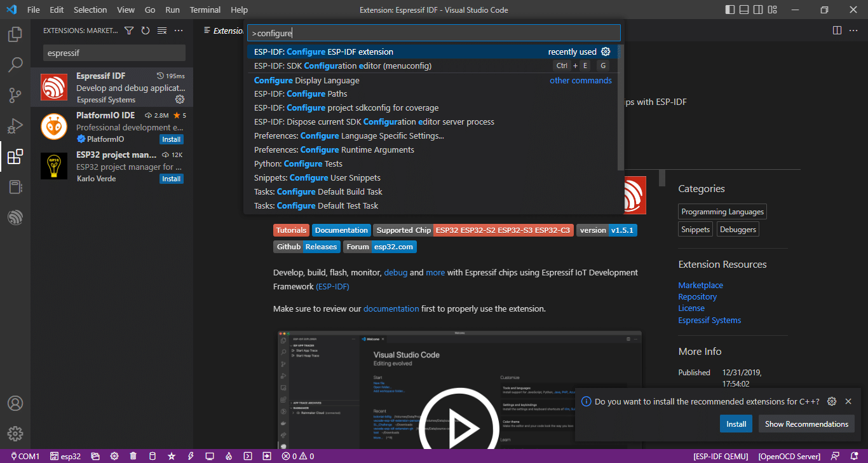Screen dimensions: 868x463
Task: Toggle primary side bar visibility
Action: click(729, 10)
